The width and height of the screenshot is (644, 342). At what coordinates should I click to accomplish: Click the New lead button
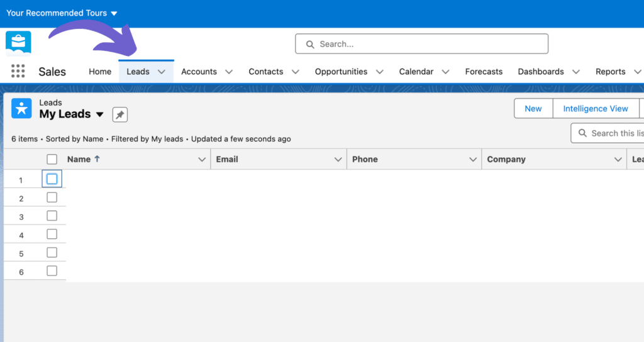[x=533, y=109]
